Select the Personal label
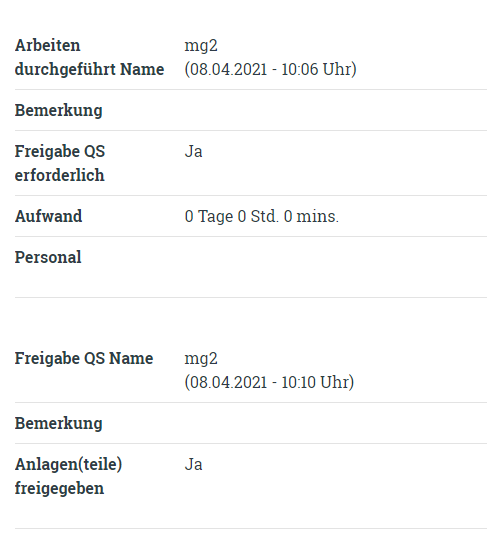 [48, 257]
